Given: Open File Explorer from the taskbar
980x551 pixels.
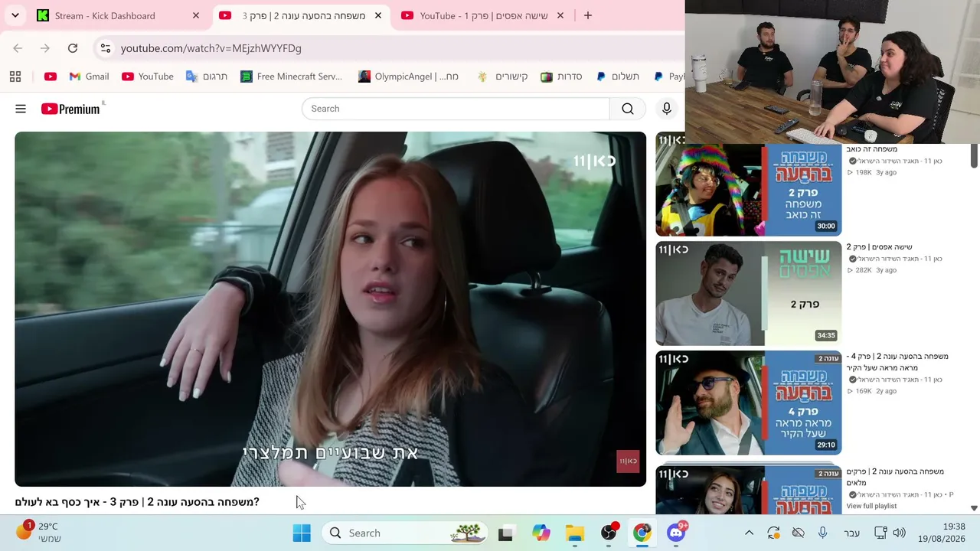Looking at the screenshot, I should [x=575, y=533].
